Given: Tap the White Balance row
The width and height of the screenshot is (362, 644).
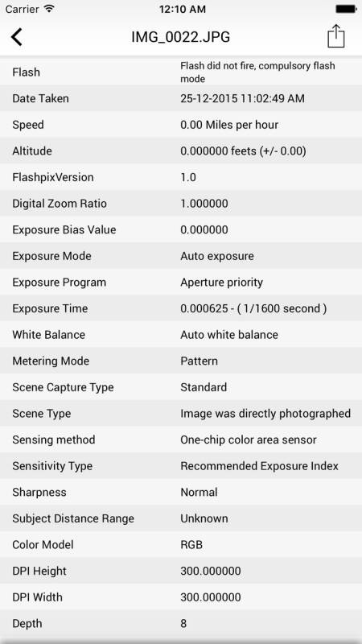Looking at the screenshot, I should (x=181, y=335).
